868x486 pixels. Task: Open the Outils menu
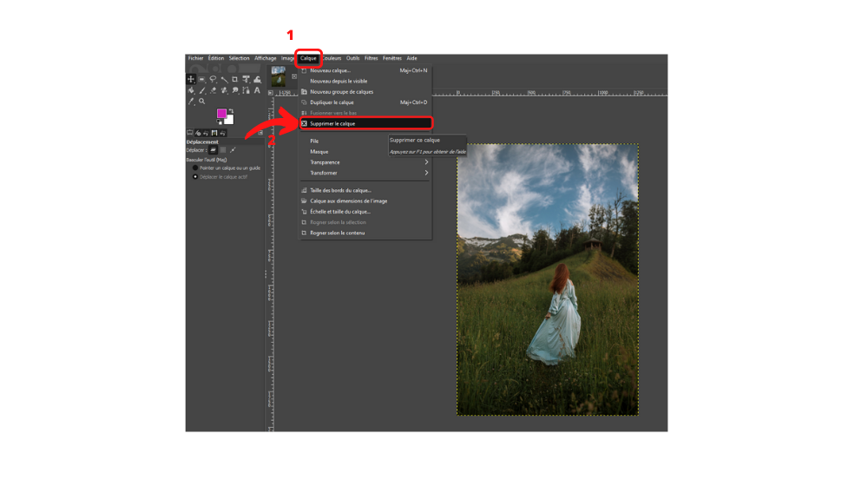[x=352, y=58]
